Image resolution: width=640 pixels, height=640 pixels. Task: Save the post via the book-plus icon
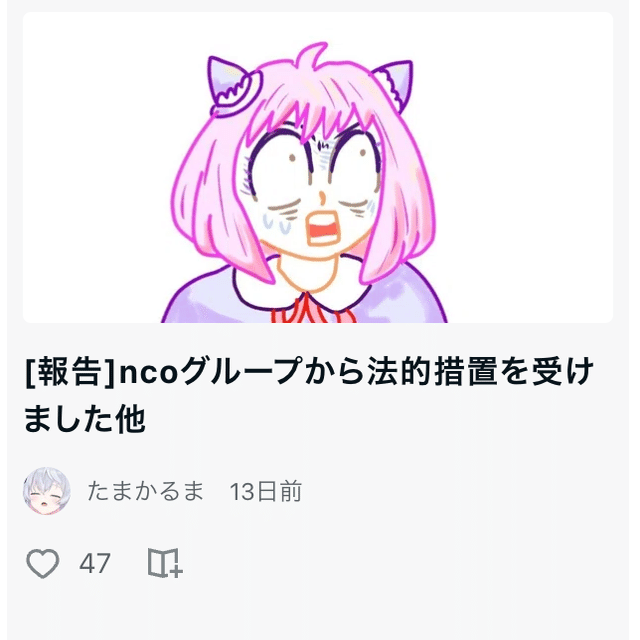click(x=164, y=563)
